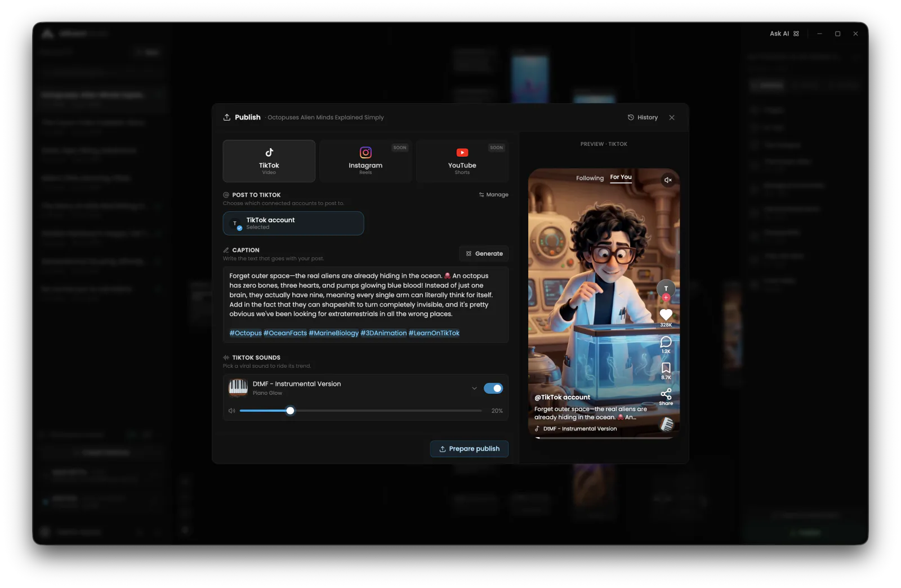Close the Publish dialog
Viewport: 901px width, 588px height.
[672, 118]
